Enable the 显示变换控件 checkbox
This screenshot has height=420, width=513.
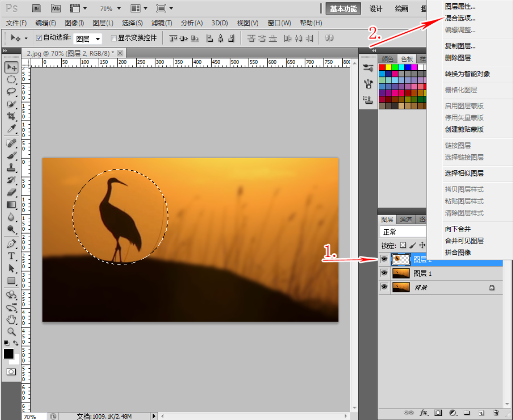(114, 38)
